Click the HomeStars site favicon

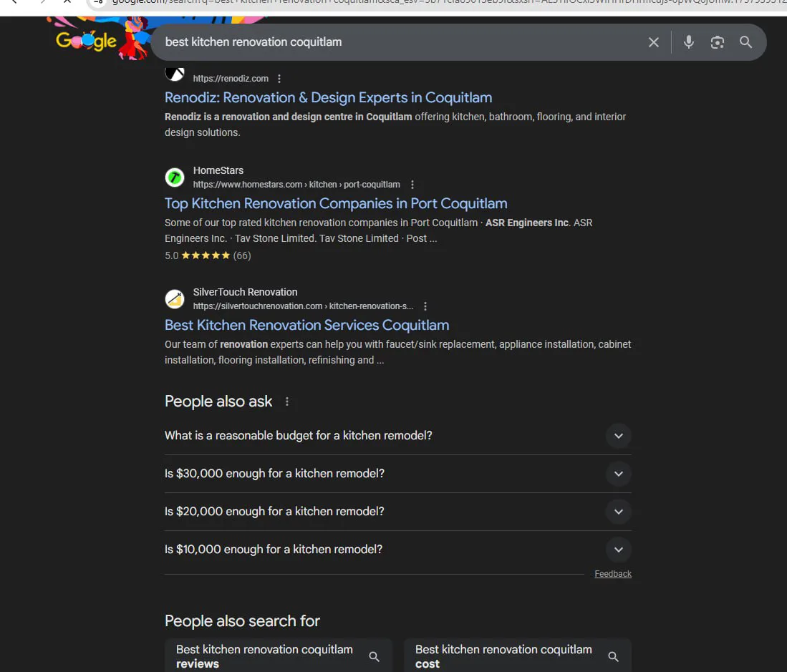coord(175,177)
